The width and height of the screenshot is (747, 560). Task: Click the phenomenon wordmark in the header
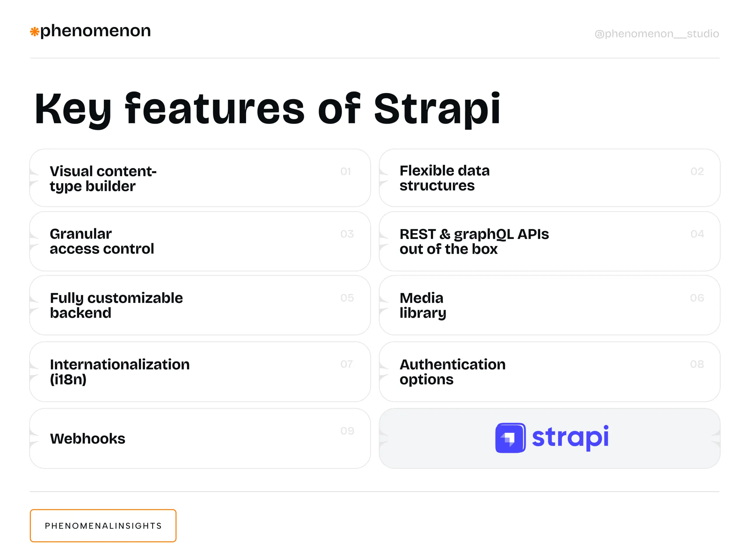pos(95,31)
